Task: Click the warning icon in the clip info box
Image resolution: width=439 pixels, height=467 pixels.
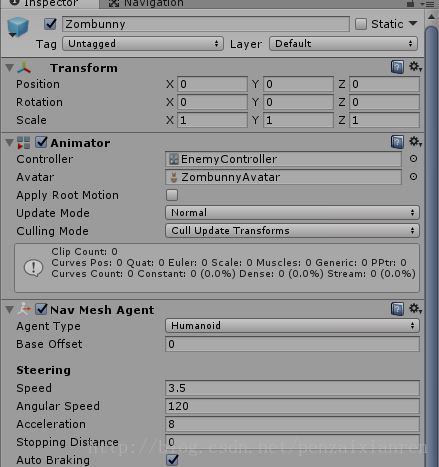Action: pos(33,268)
